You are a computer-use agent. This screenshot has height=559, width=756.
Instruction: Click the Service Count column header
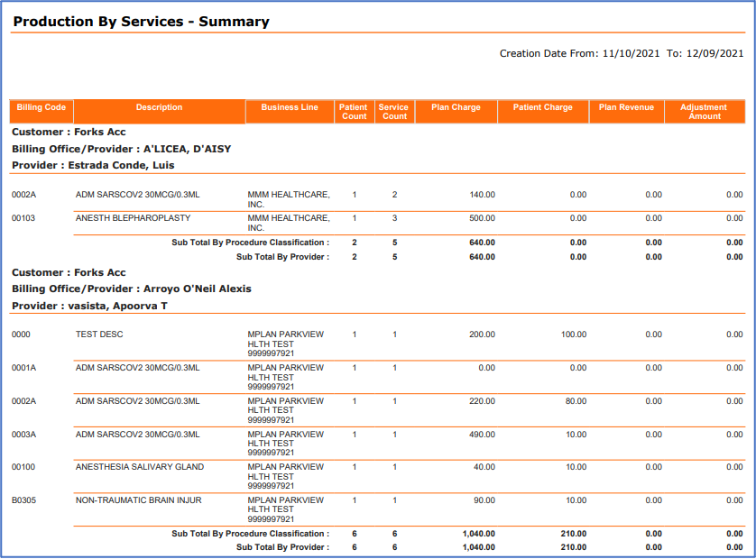click(394, 112)
